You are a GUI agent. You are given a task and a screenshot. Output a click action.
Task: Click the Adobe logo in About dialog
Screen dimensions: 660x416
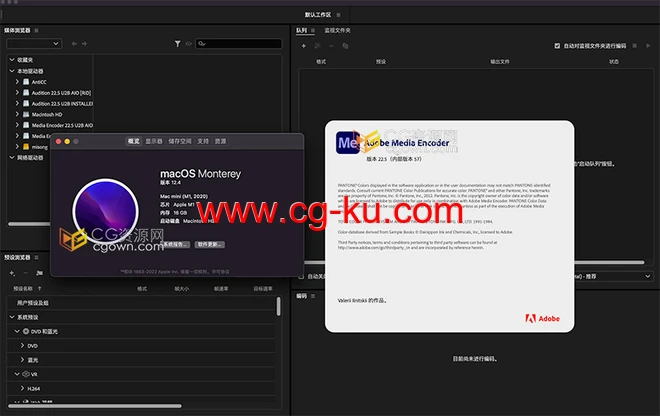[543, 318]
